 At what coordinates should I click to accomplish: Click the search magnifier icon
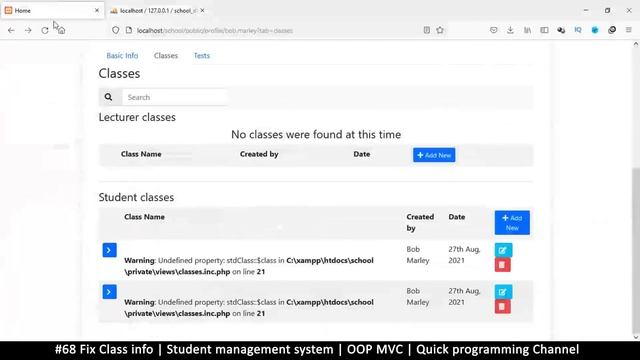(108, 97)
